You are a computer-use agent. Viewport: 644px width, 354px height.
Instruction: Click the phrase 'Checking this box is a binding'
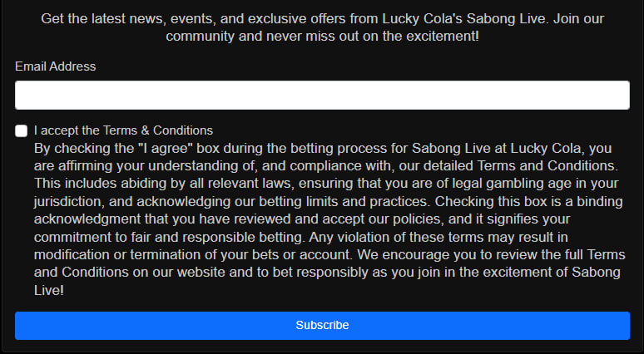[x=528, y=201]
